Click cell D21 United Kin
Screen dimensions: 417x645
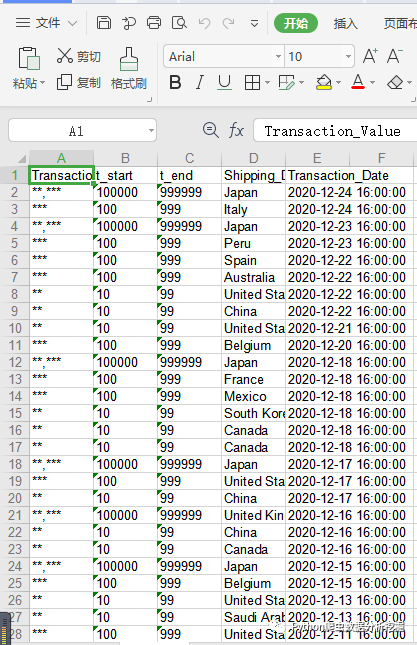click(x=254, y=515)
